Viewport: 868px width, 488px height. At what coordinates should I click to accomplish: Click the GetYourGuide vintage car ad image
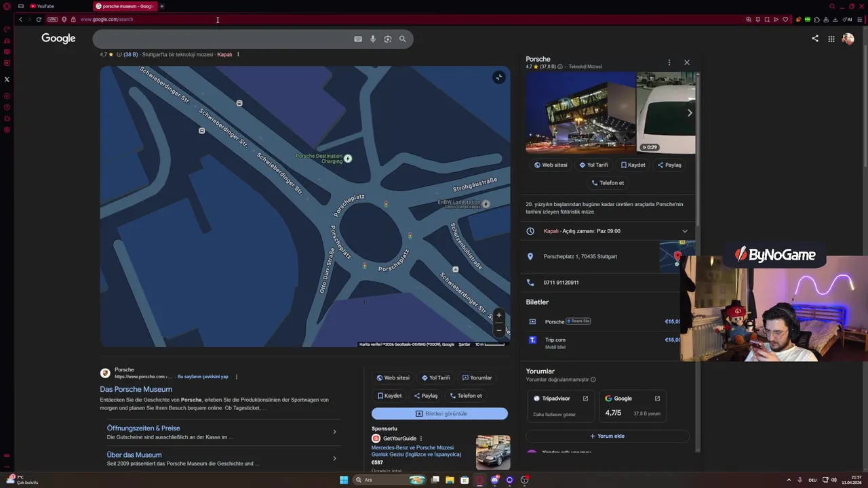click(493, 453)
